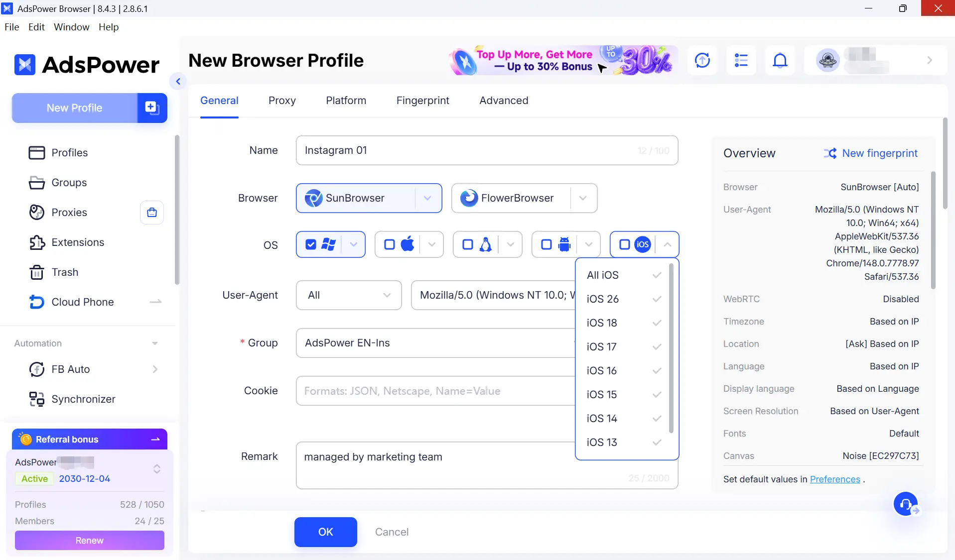955x560 pixels.
Task: Open Extensions puzzle icon
Action: [x=37, y=242]
